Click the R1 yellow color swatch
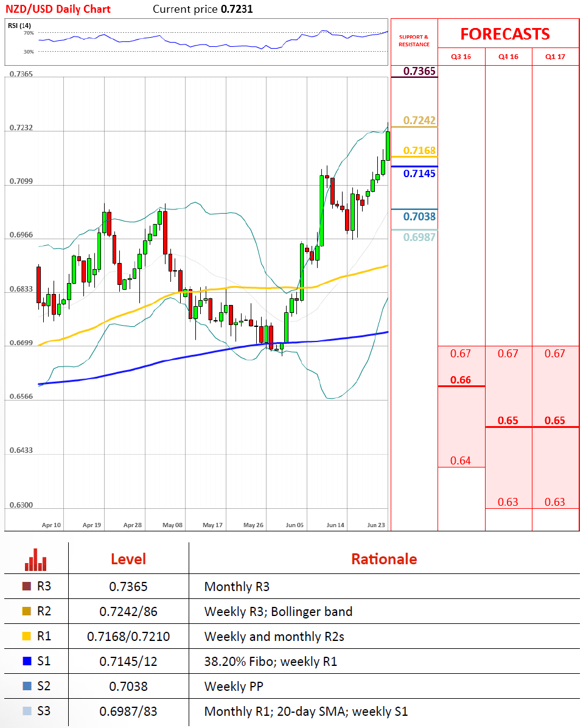Viewport: 586px width, 728px height. 27,636
